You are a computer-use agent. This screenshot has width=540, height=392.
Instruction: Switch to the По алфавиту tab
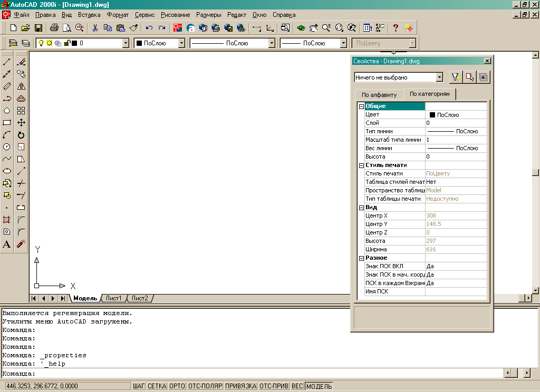tap(379, 95)
